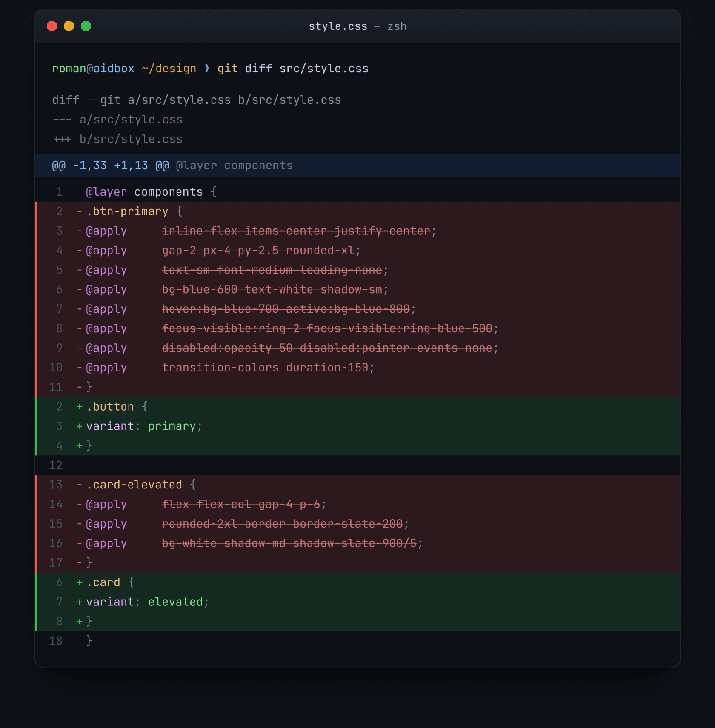Click the prompt user 'roman@aidbox'

click(x=93, y=69)
